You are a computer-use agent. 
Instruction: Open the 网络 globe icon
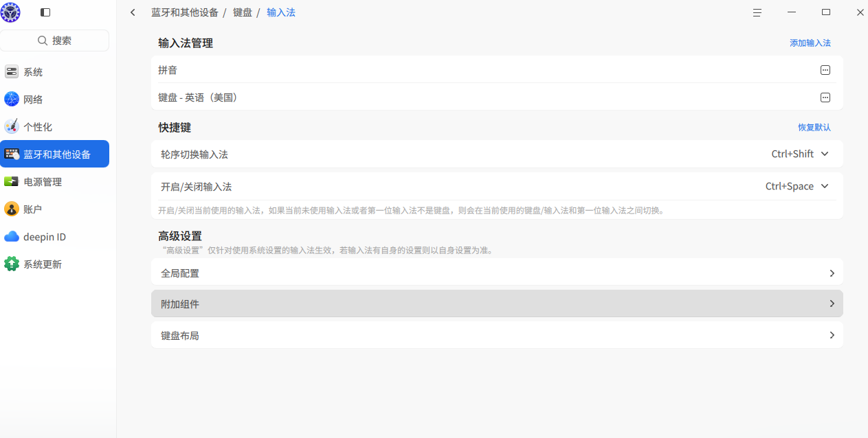click(12, 100)
